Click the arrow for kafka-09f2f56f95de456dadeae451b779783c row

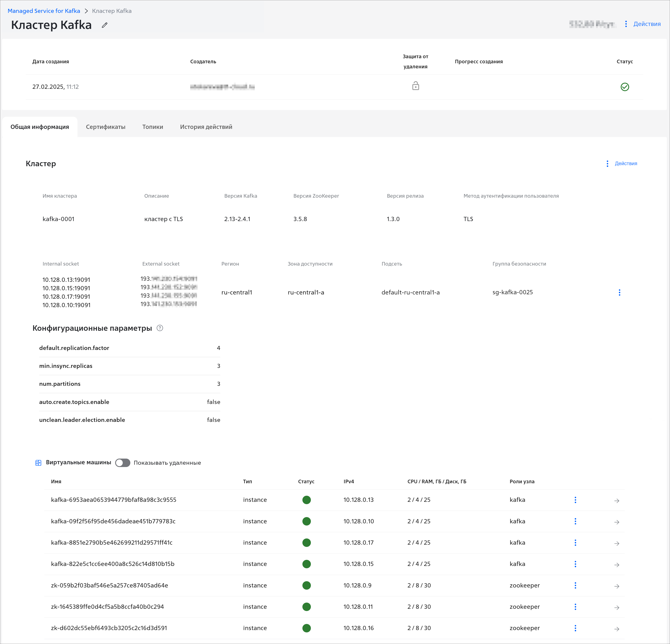(x=616, y=522)
